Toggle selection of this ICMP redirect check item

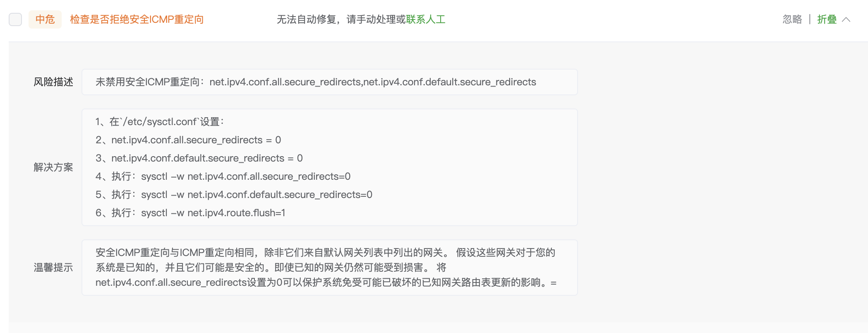click(15, 19)
